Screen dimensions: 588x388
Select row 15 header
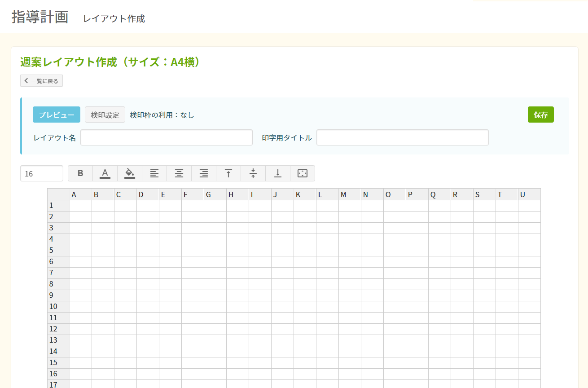58,363
